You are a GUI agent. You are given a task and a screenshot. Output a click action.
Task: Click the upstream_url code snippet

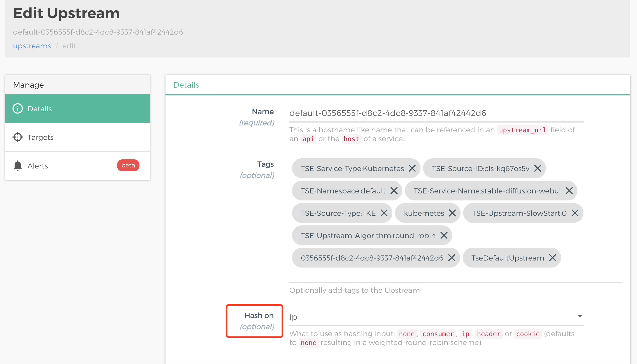click(x=523, y=130)
